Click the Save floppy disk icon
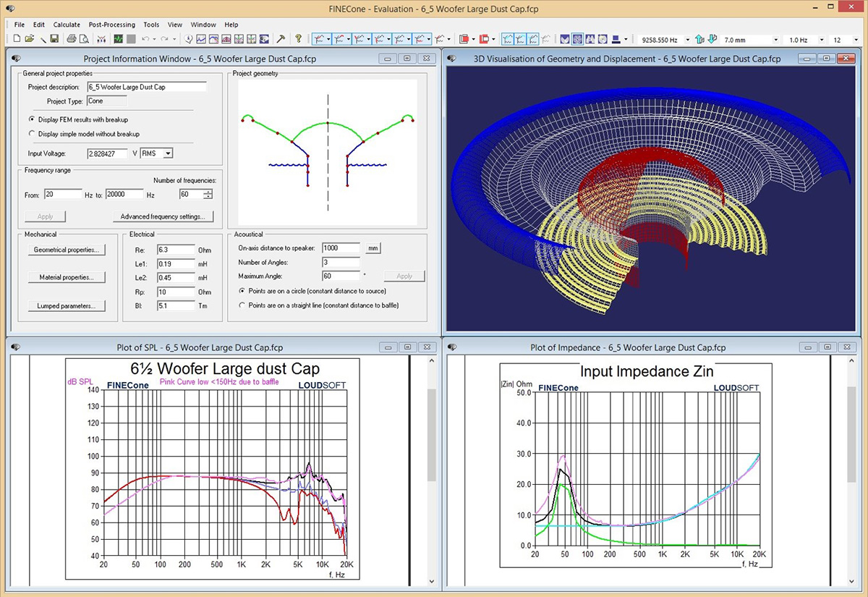The image size is (868, 597). click(54, 38)
